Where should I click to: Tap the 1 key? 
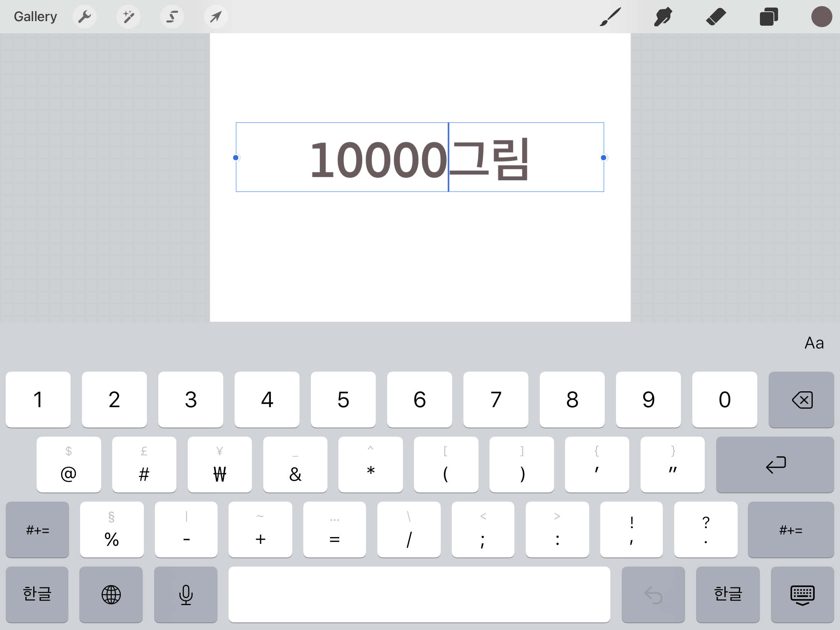tap(38, 400)
